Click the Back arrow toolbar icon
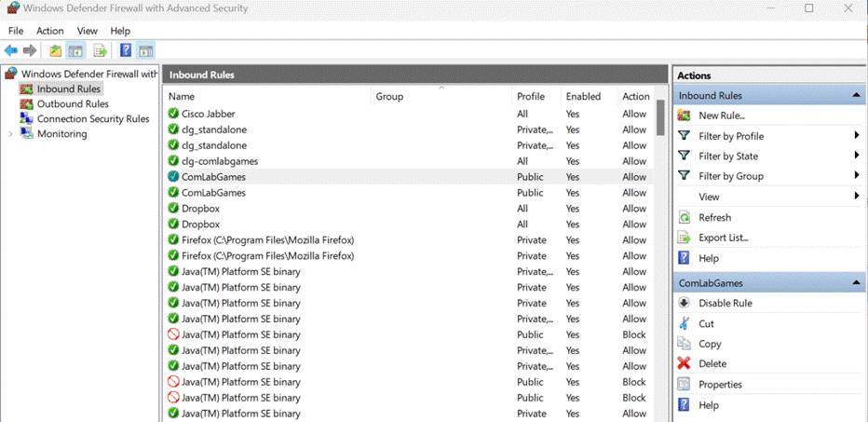Image resolution: width=868 pixels, height=422 pixels. (11, 51)
